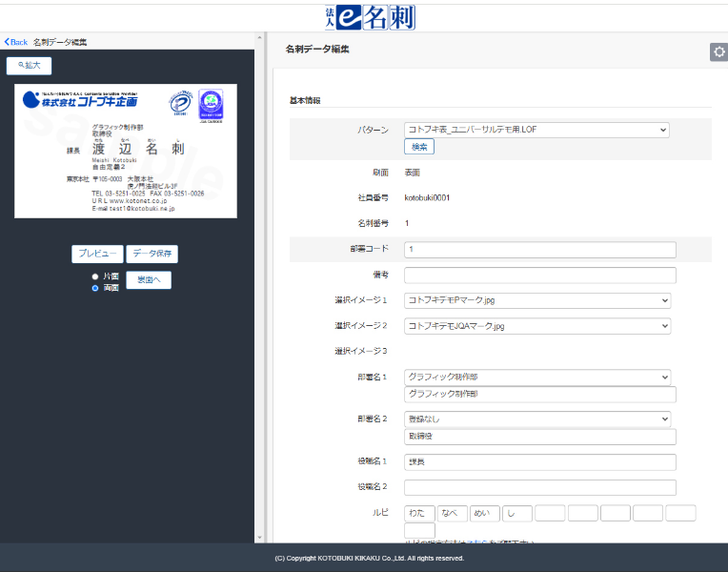This screenshot has width=728, height=572.
Task: Click the business card preview image
Action: pos(126,151)
